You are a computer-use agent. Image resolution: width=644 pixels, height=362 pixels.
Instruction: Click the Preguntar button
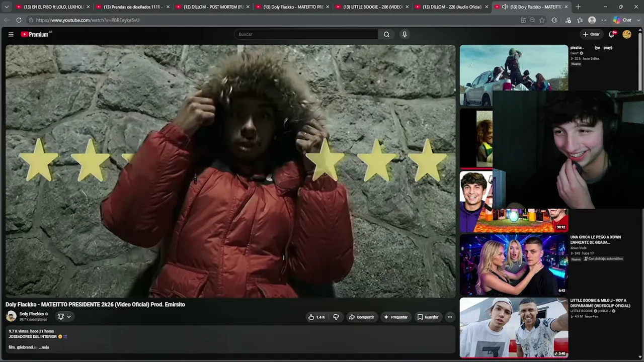point(395,317)
